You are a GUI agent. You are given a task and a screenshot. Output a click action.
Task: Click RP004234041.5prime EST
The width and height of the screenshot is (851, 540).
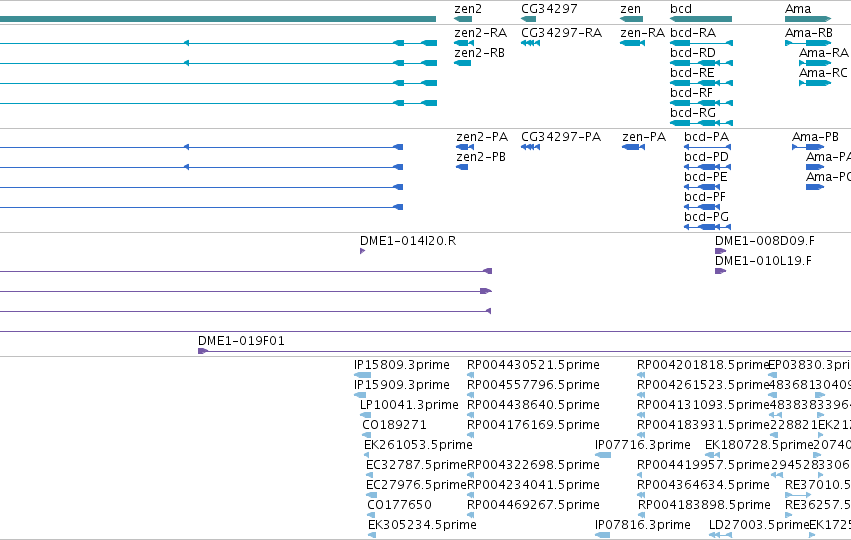tap(471, 495)
